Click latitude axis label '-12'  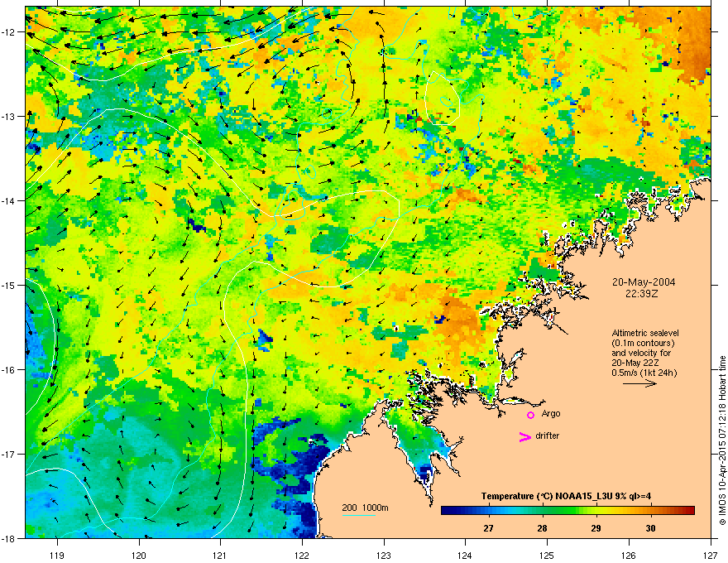click(9, 32)
